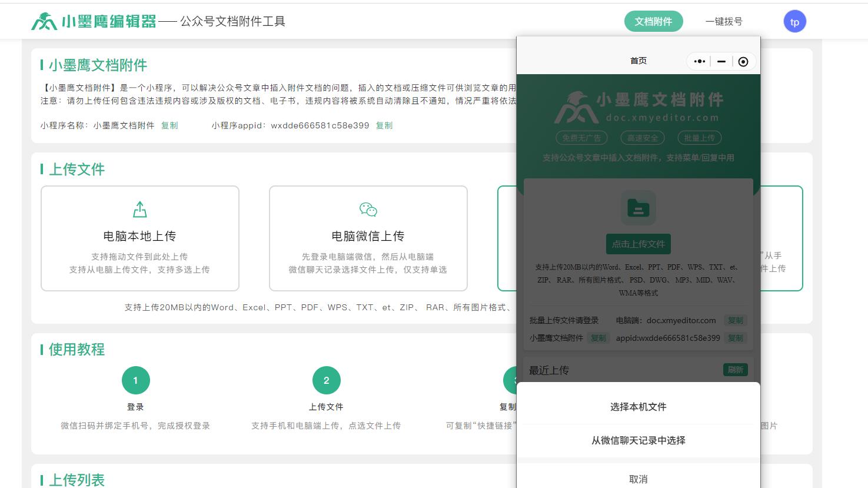Click the 上传列表 section heading
This screenshot has height=488, width=868.
click(77, 480)
